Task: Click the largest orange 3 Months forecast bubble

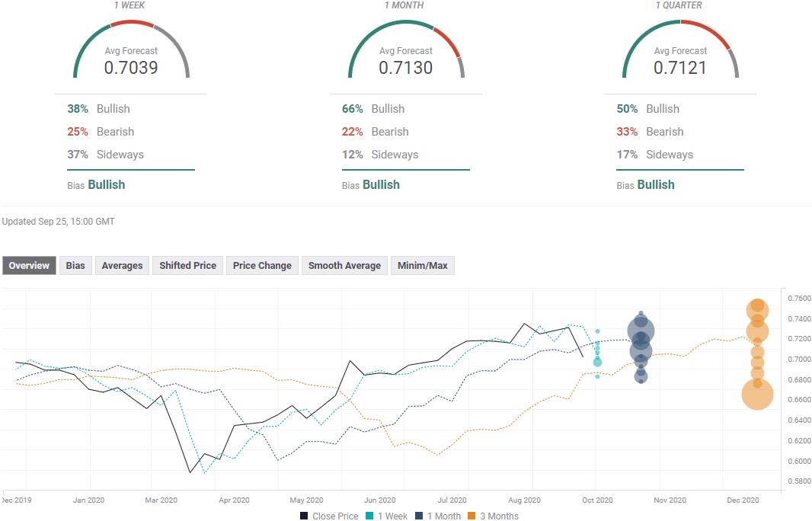Action: pyautogui.click(x=757, y=395)
